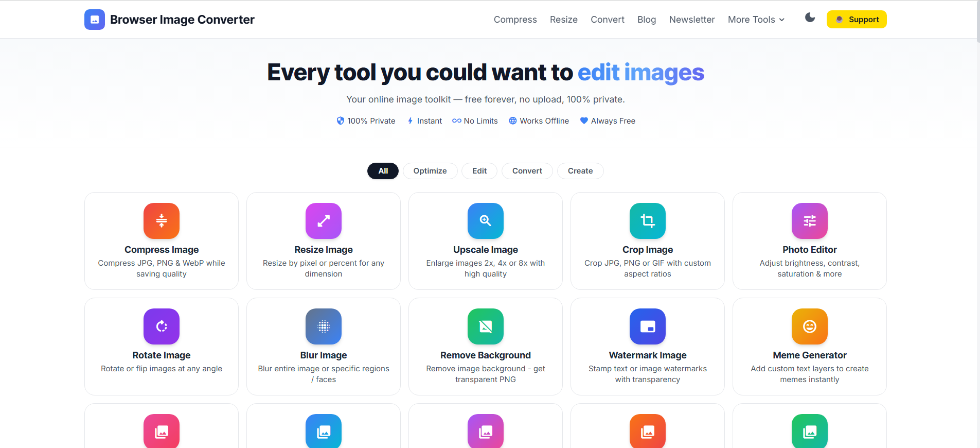Click 'Add custom text layers' description

pyautogui.click(x=810, y=374)
